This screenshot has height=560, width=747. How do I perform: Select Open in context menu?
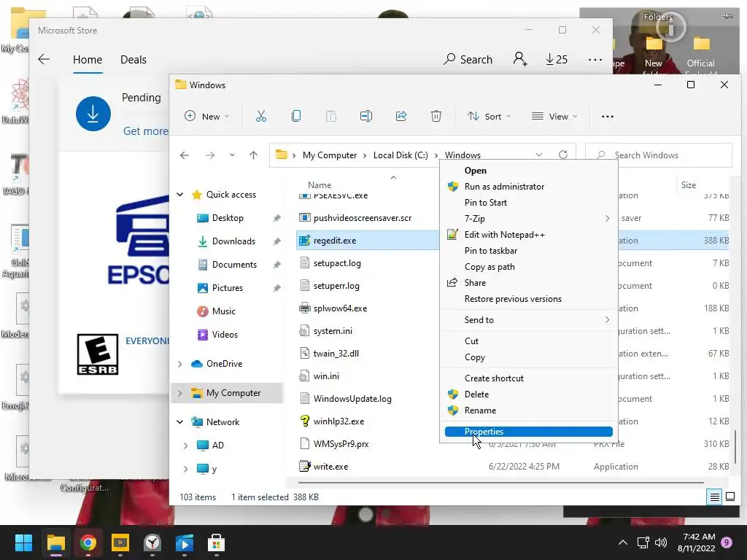(x=529, y=171)
